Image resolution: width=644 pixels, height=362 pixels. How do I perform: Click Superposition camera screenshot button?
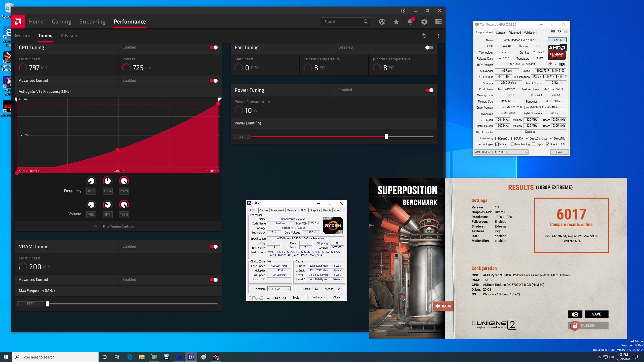[575, 314]
